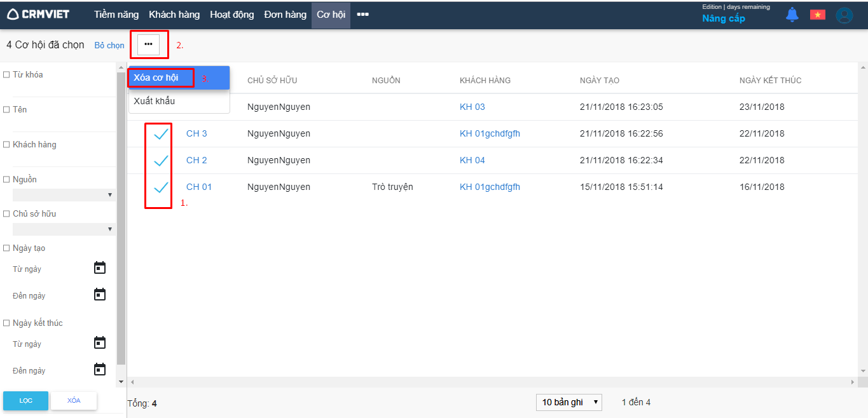Expand the Chủ sở hữu filter dropdown
The height and width of the screenshot is (418, 868).
coord(63,229)
